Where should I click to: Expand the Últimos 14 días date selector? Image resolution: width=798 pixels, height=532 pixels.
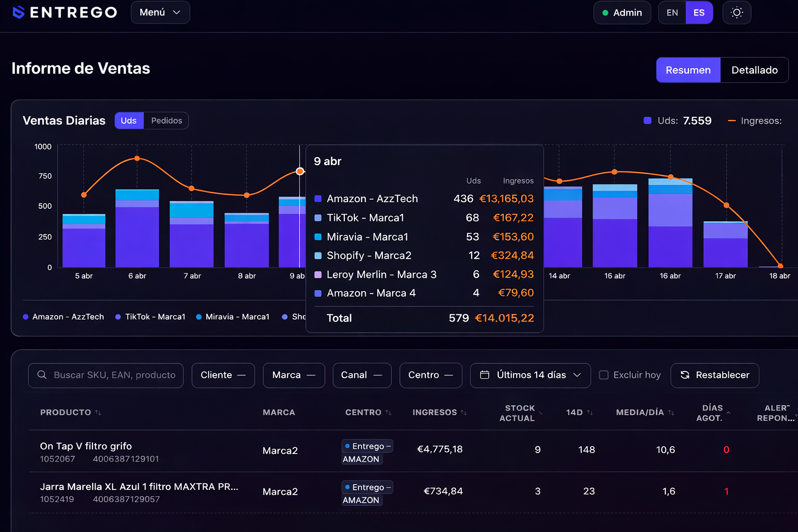pos(530,375)
